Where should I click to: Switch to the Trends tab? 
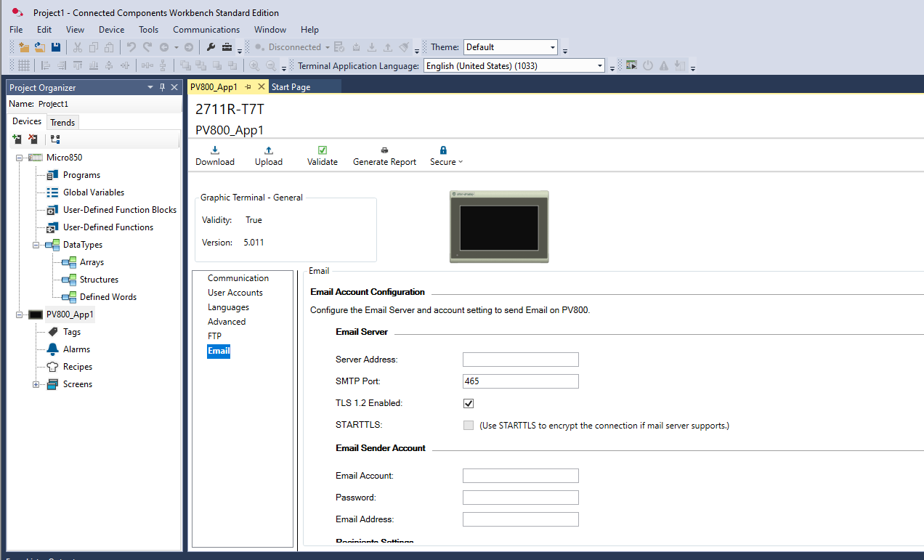point(62,122)
